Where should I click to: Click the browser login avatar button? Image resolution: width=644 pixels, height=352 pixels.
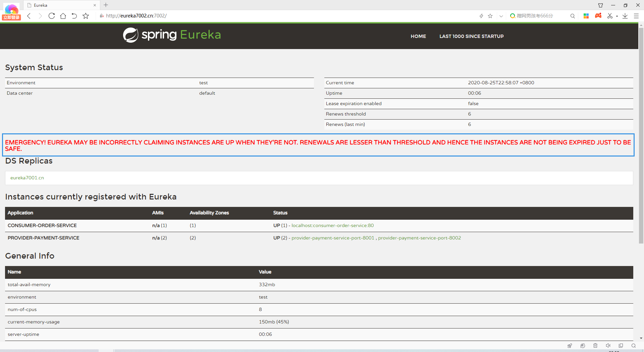coord(11,12)
